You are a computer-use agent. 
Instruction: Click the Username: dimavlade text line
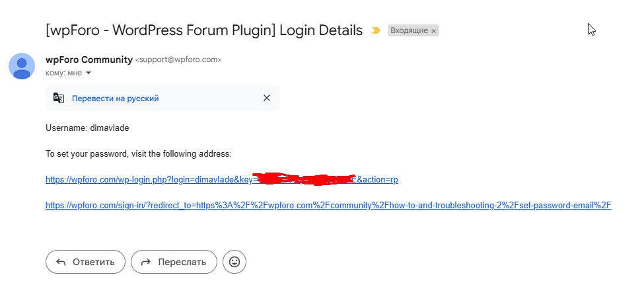click(x=87, y=128)
